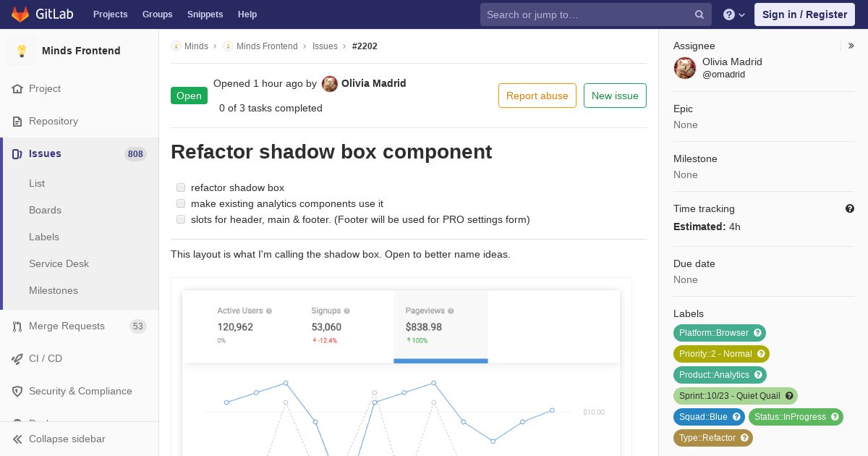Click Sign in / Register button
Screen dimensions: 868x456
804,14
